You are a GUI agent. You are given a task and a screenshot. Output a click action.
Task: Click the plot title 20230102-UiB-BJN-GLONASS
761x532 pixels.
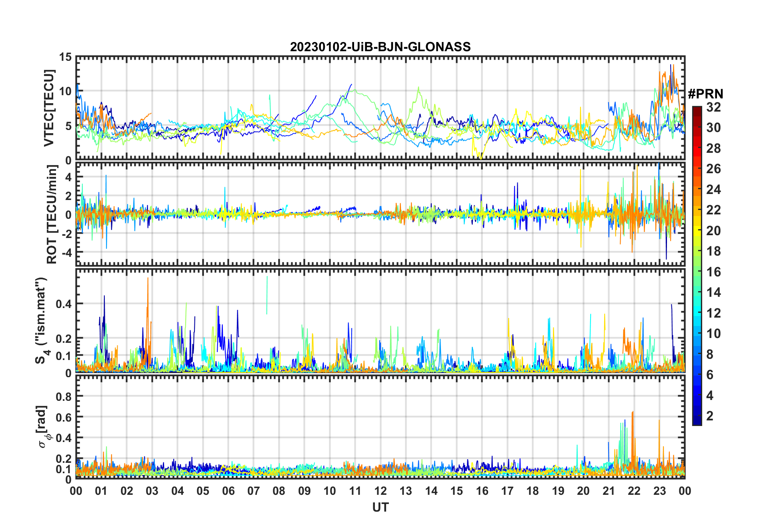tap(380, 47)
